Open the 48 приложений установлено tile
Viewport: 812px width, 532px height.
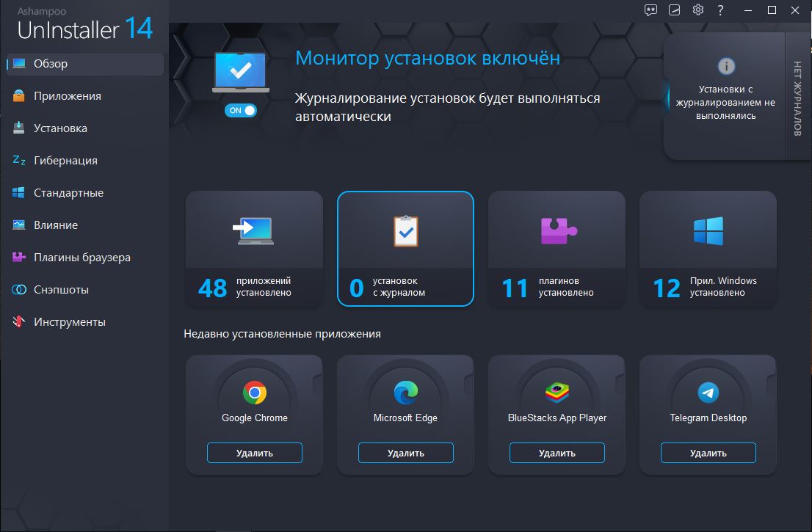(x=254, y=249)
